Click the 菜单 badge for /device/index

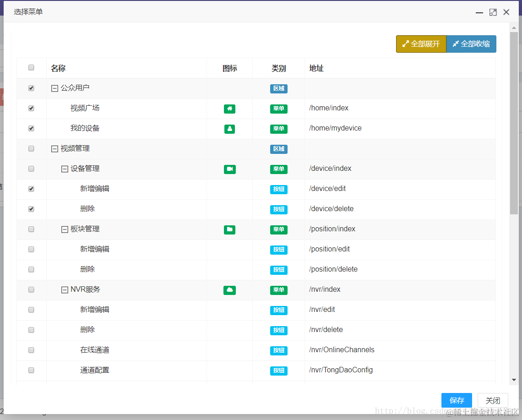click(x=279, y=169)
